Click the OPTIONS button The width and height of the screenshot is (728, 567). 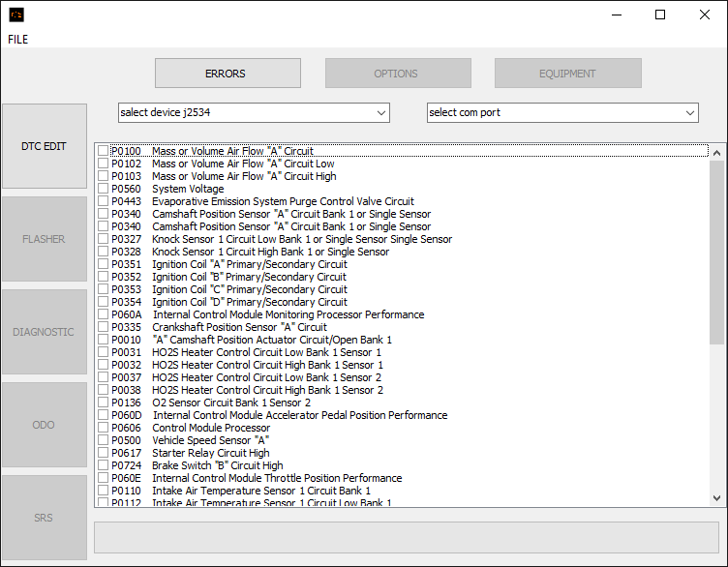tap(396, 74)
